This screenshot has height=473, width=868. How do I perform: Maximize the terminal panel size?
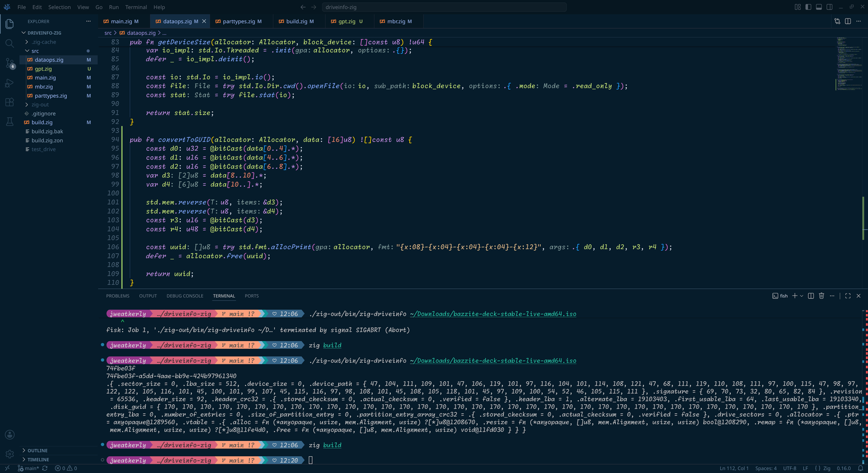point(848,296)
